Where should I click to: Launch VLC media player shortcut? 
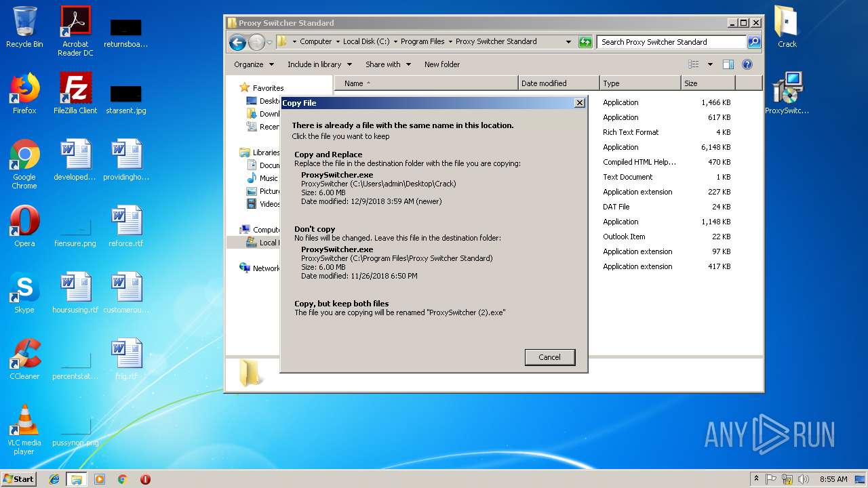click(x=24, y=430)
